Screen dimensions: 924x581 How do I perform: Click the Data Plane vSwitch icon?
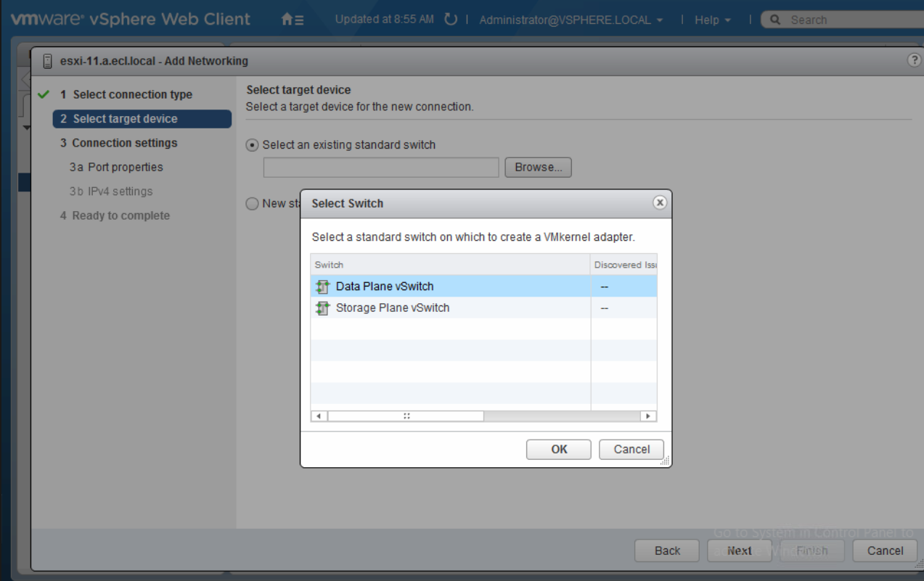tap(323, 287)
